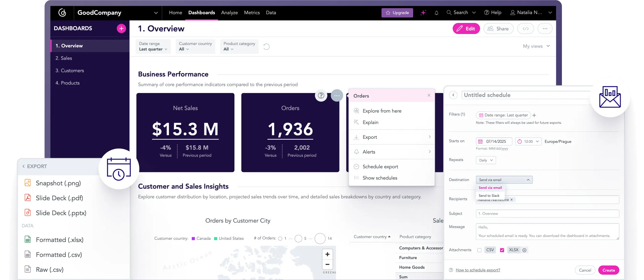Open the Product category filter dropdown
The image size is (644, 280).
(x=239, y=46)
